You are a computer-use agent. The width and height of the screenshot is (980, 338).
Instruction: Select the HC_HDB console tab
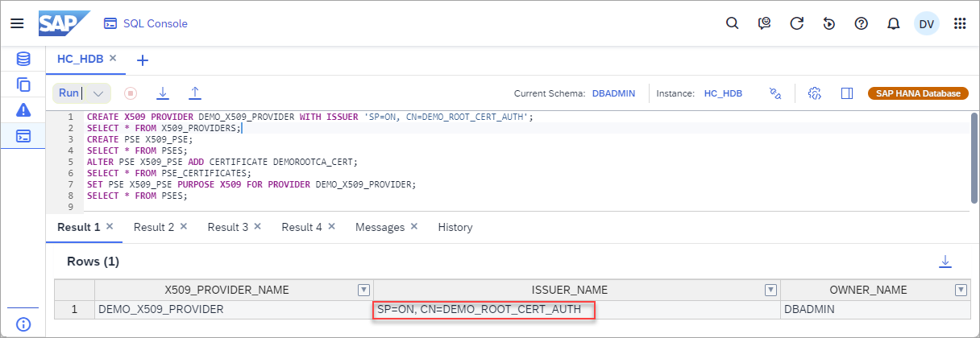pos(81,59)
